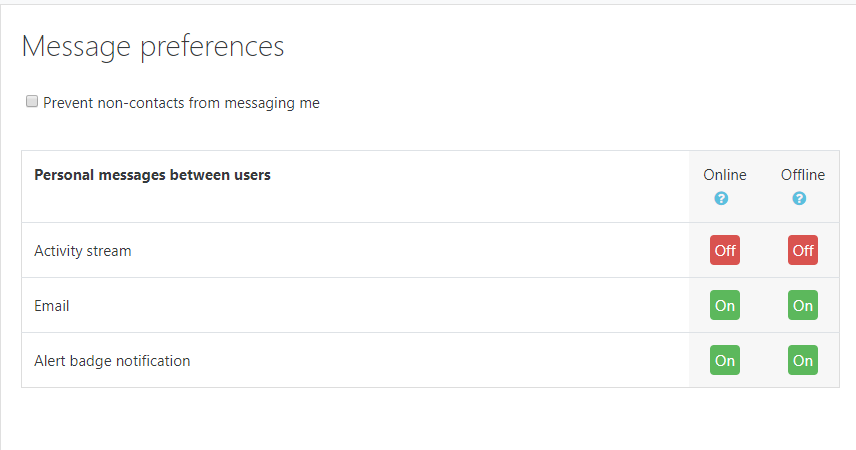
Task: Click the 'Prevent non-contacts' label text
Action: pos(114,103)
